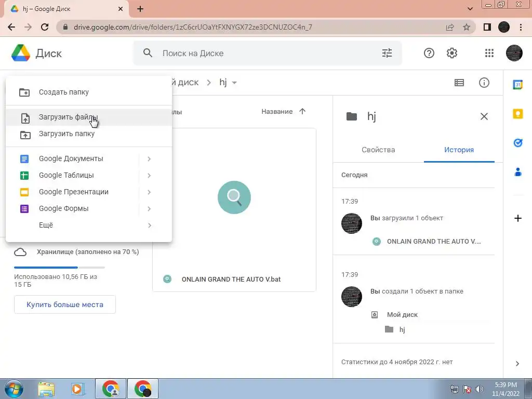The image size is (532, 399).
Task: Focus the Поиск на Диске search field
Action: [268, 53]
